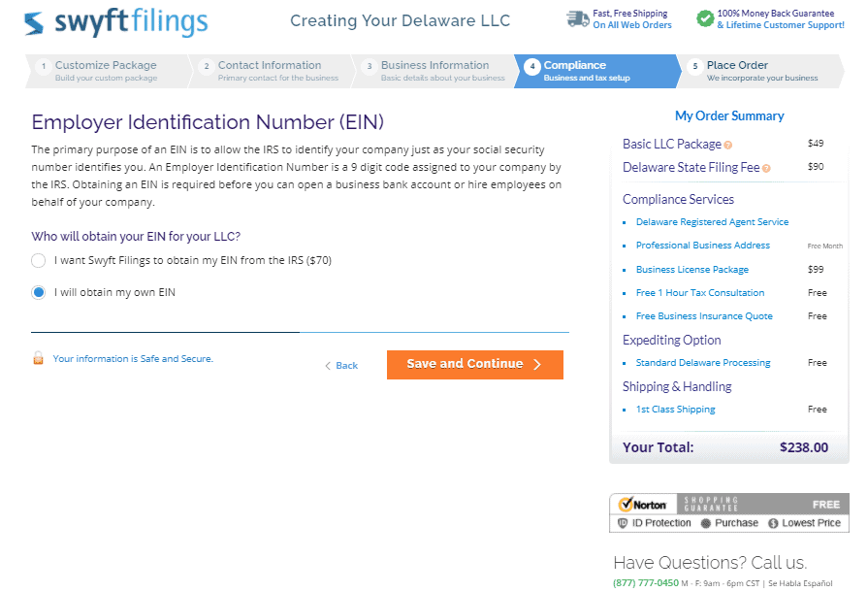This screenshot has height=592, width=868.
Task: Click the Basic LLC Package help icon
Action: (x=728, y=146)
